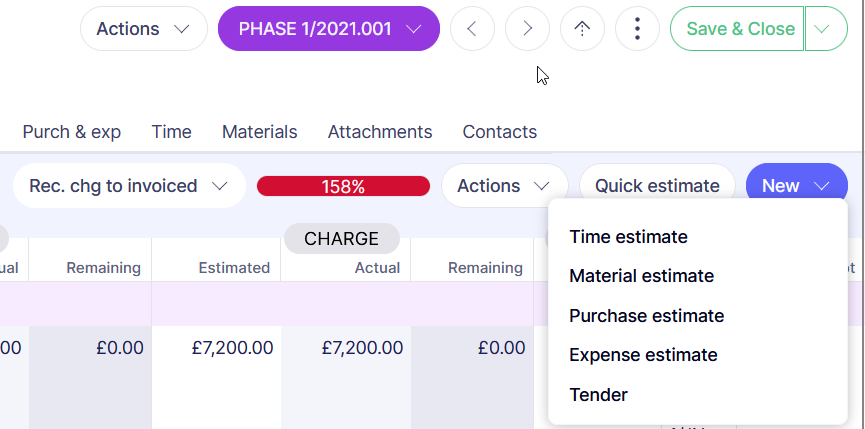Image resolution: width=865 pixels, height=429 pixels.
Task: Click the red 158% progress bar
Action: pos(343,186)
